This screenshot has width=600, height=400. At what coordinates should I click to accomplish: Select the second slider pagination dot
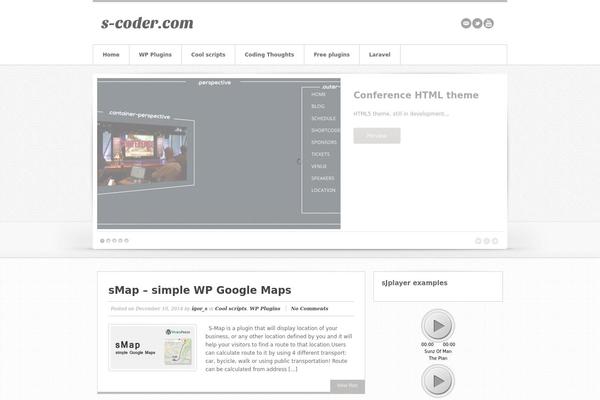click(108, 241)
